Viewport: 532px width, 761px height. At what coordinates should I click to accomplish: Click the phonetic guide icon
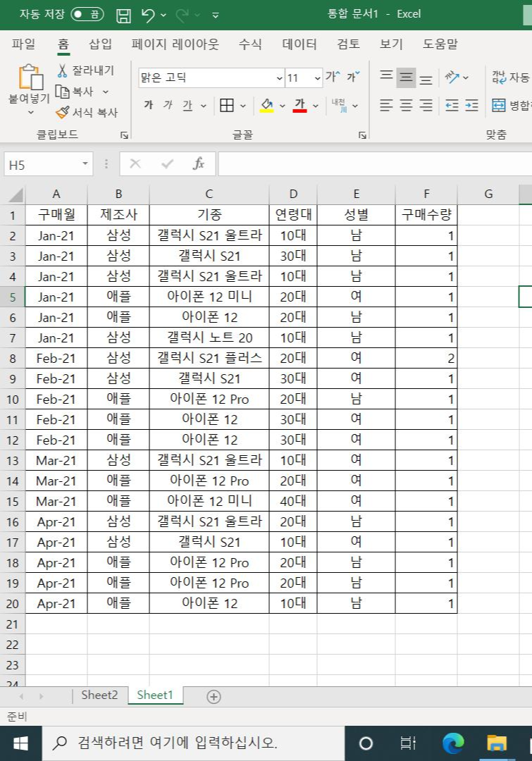click(x=339, y=105)
